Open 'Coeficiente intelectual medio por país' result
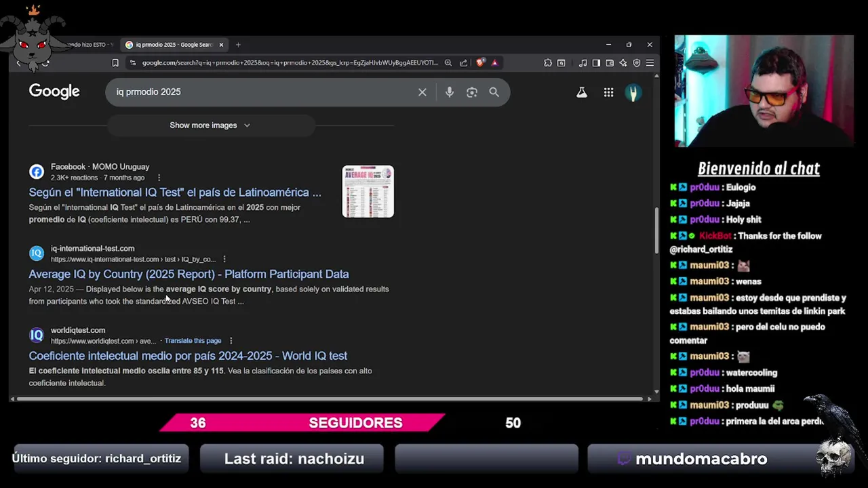This screenshot has width=868, height=488. [x=188, y=356]
